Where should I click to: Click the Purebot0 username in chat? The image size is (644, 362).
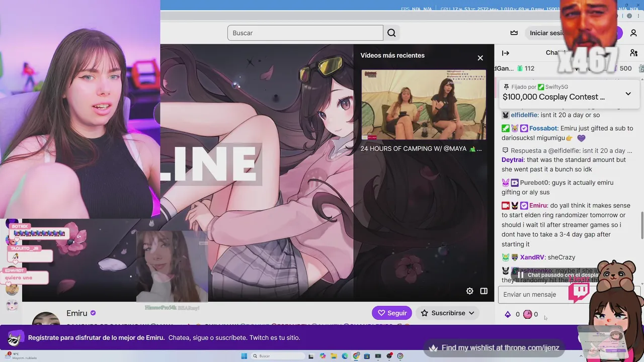coord(534,183)
